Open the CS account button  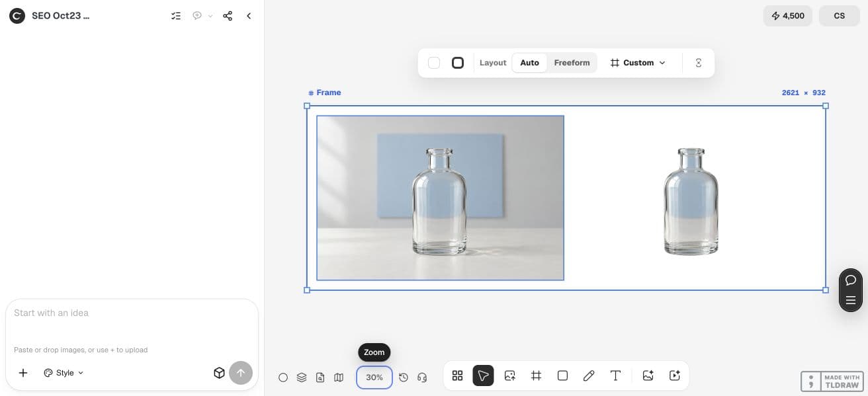point(839,16)
